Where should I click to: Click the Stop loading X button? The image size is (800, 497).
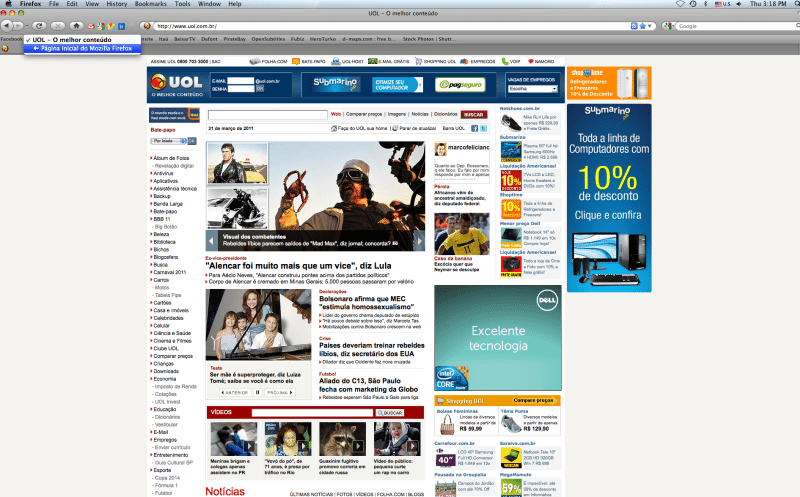point(58,26)
